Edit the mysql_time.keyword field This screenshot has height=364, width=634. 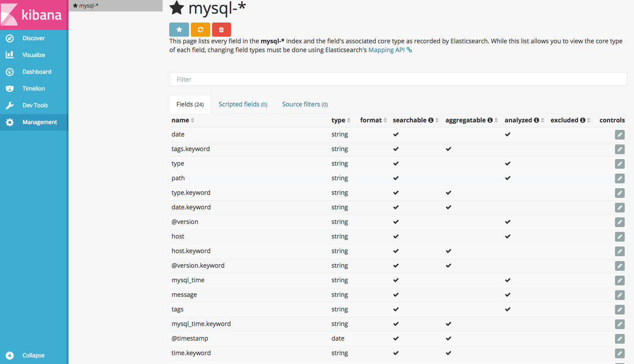pos(620,324)
